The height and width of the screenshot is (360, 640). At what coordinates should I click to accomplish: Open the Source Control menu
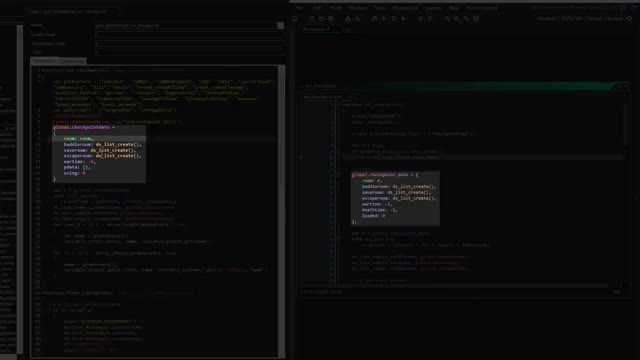point(482,8)
